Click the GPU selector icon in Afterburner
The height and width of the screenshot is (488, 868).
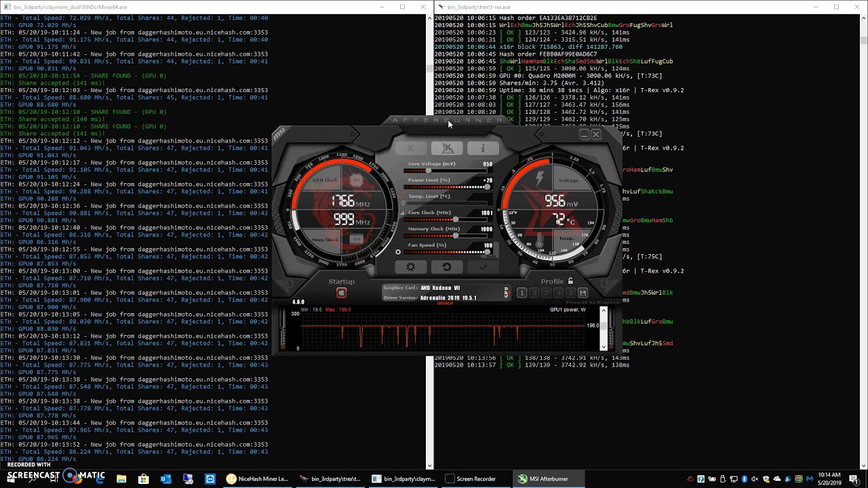506,293
